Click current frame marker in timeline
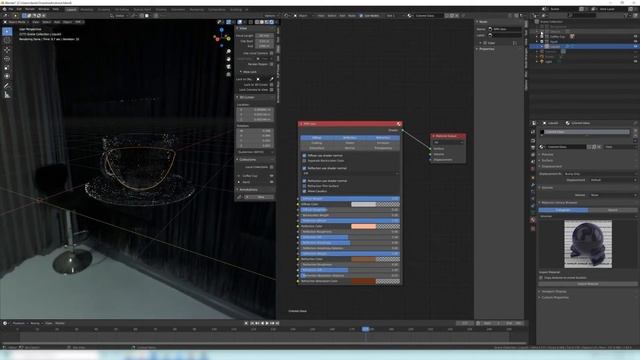Viewport: 640px width, 360px height. [x=366, y=329]
